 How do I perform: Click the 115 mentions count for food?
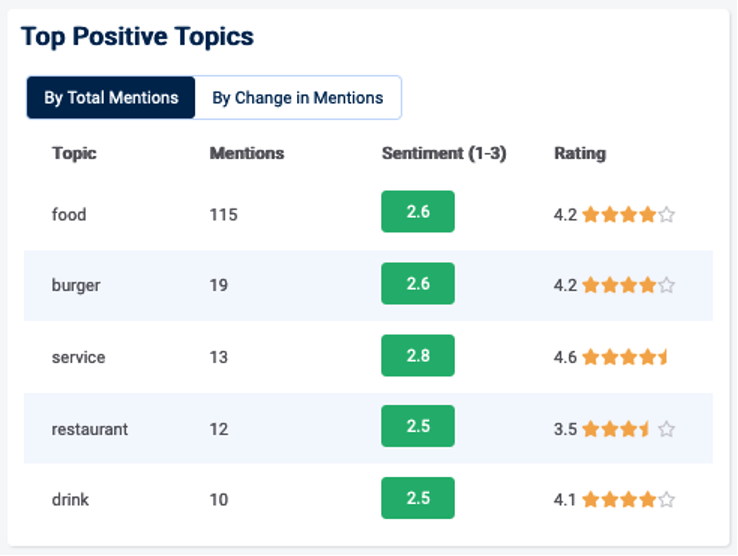(x=223, y=214)
